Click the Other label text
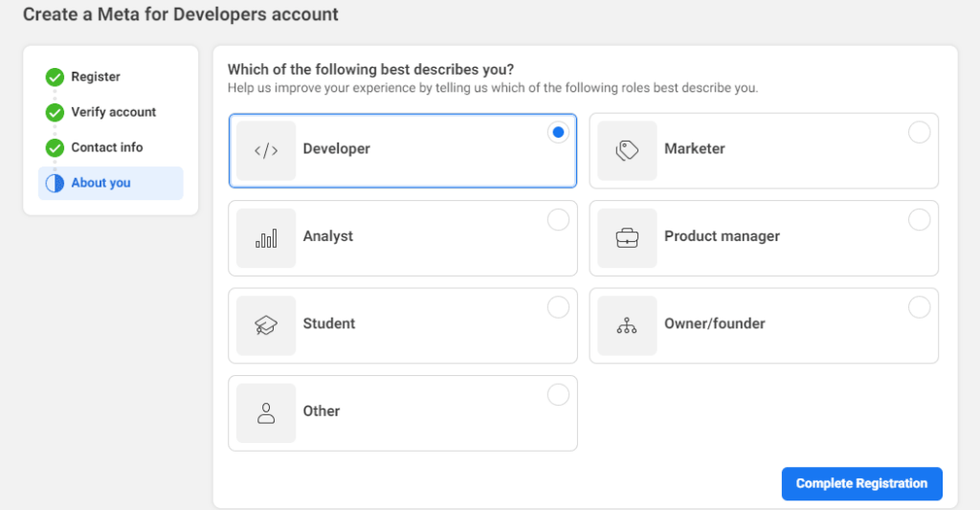 pos(322,411)
